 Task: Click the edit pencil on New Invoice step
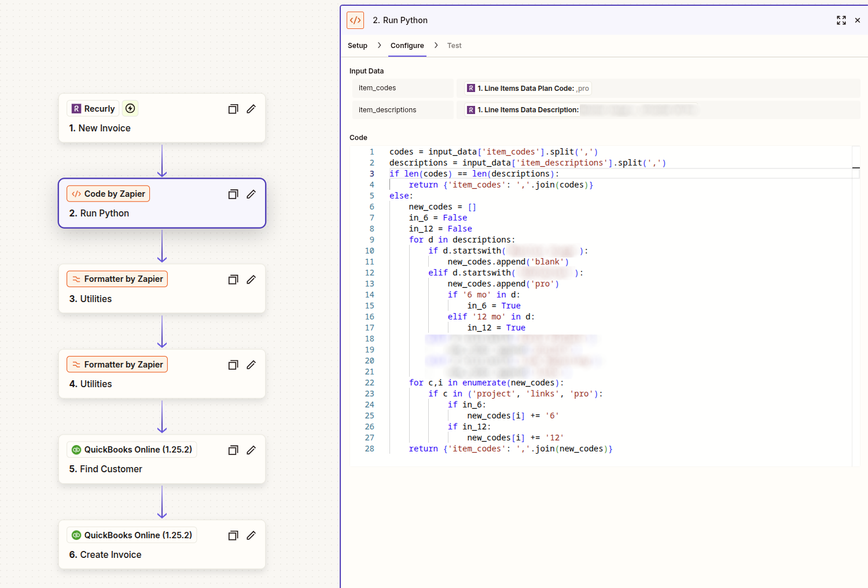coord(251,109)
